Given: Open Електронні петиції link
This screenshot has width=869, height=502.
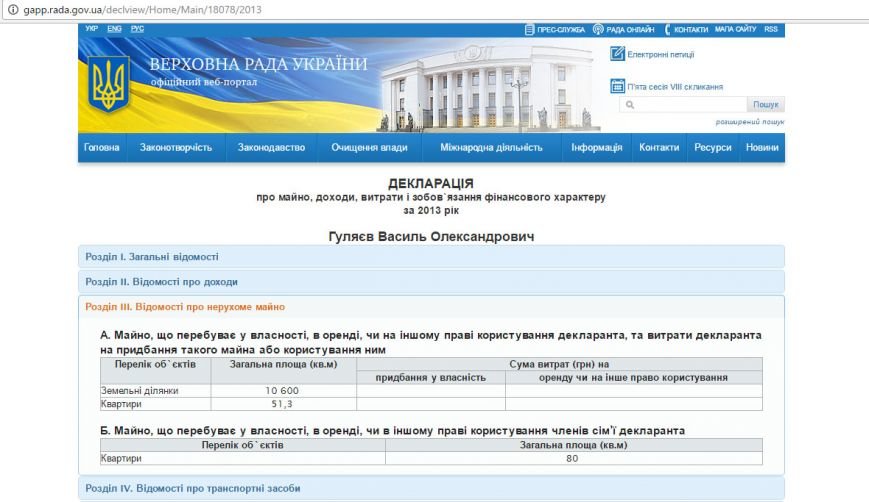Looking at the screenshot, I should point(661,54).
